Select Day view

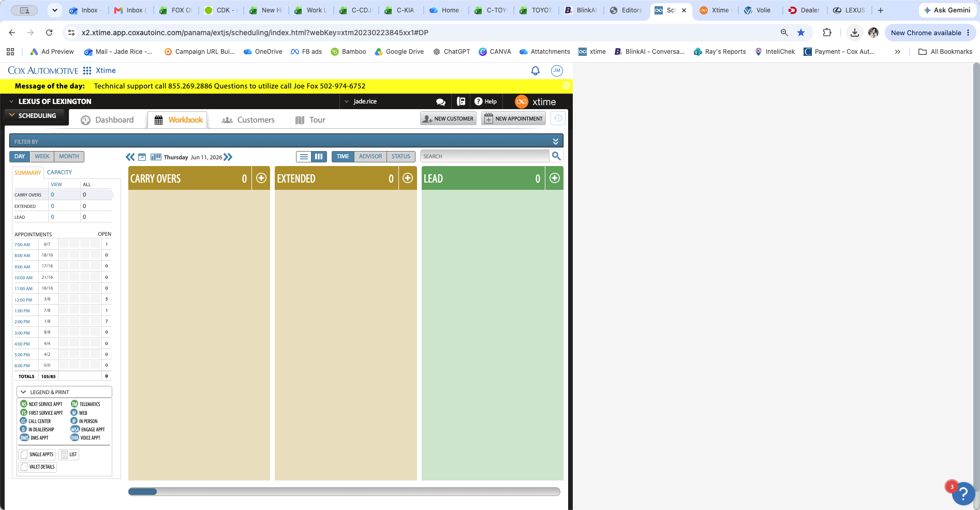20,156
